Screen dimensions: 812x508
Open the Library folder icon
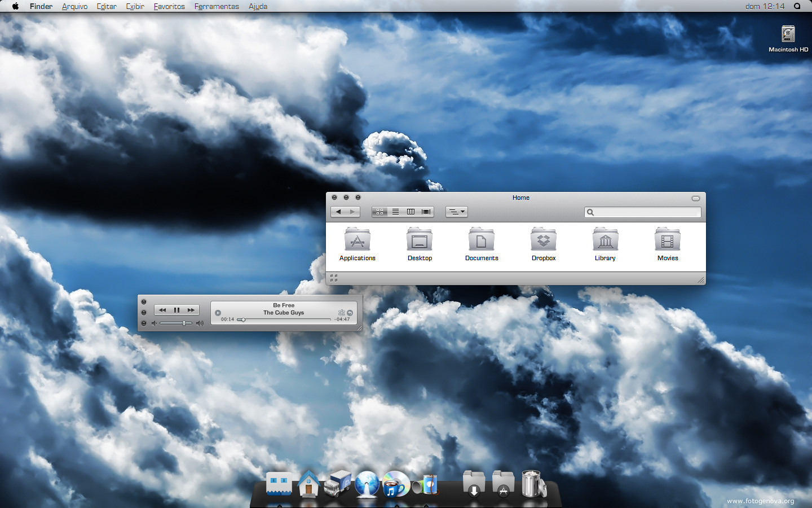pyautogui.click(x=606, y=240)
